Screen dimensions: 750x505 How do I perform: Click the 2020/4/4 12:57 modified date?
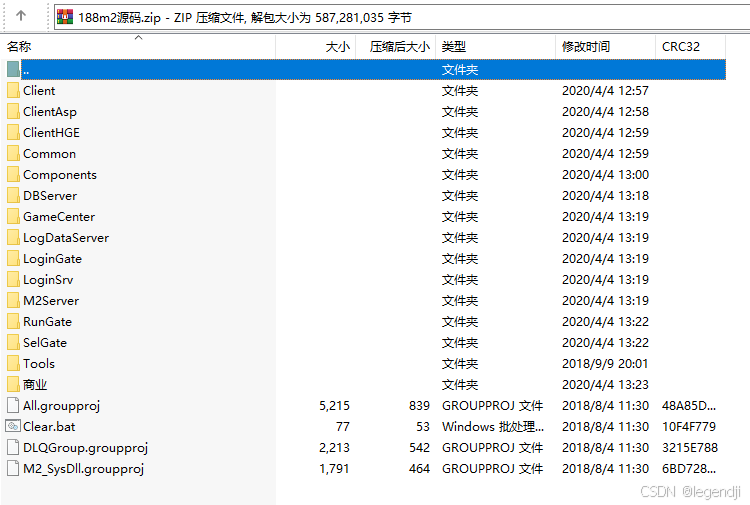[x=605, y=91]
